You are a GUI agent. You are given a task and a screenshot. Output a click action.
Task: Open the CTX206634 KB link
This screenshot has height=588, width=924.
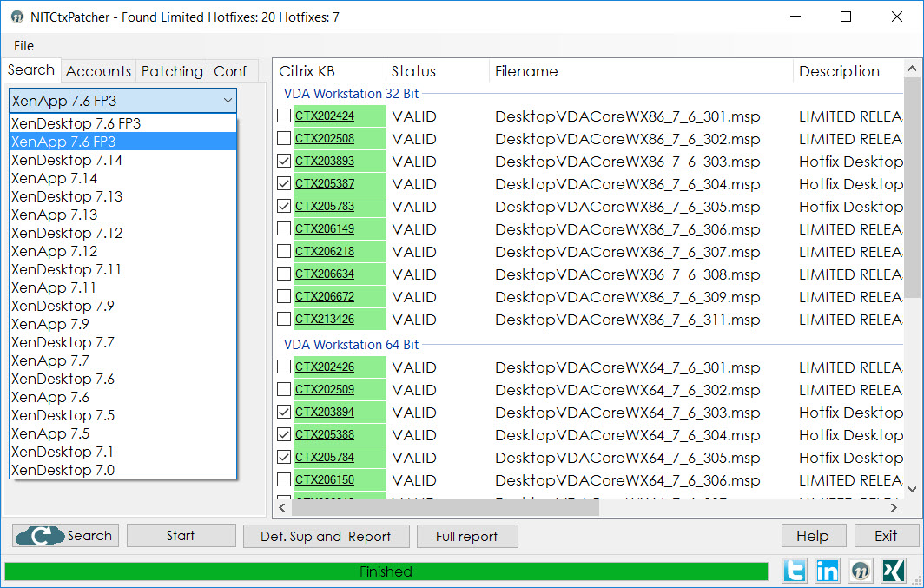325,274
